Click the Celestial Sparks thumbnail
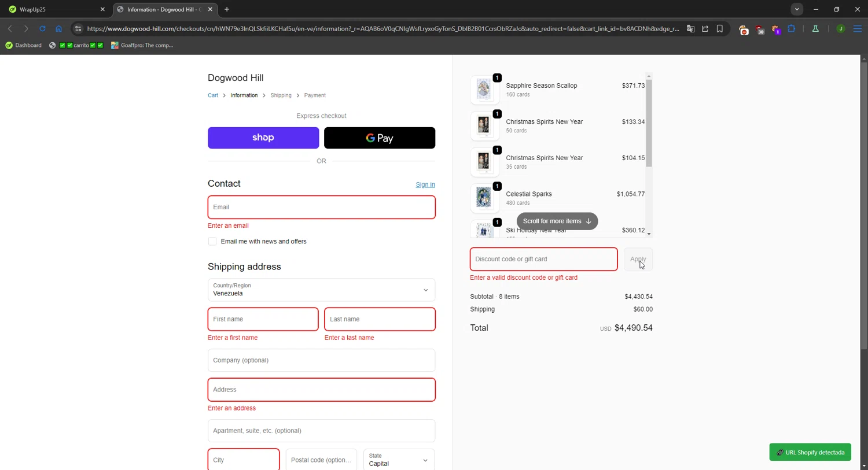The width and height of the screenshot is (868, 470). (x=484, y=198)
